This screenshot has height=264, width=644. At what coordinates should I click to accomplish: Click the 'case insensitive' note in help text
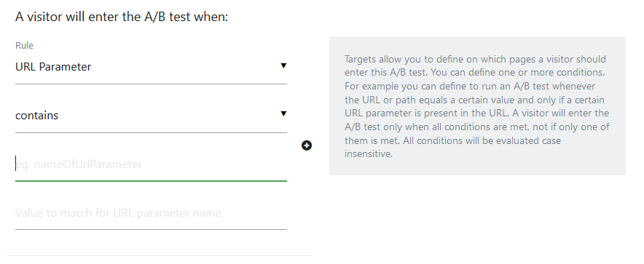click(452, 147)
